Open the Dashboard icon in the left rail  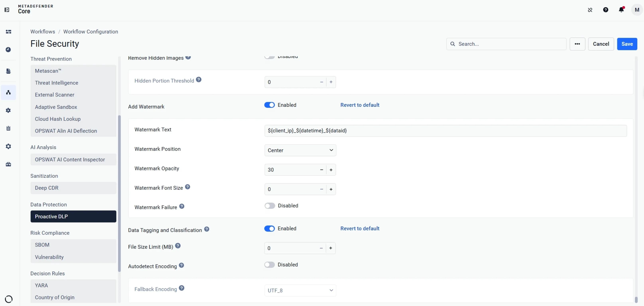coord(8,32)
